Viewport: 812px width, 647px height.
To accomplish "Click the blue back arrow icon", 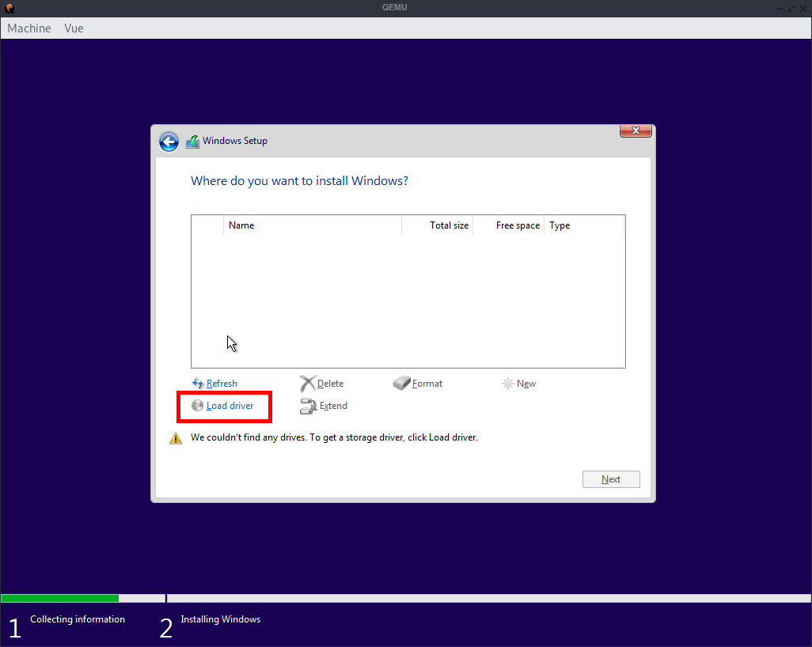I will [169, 142].
